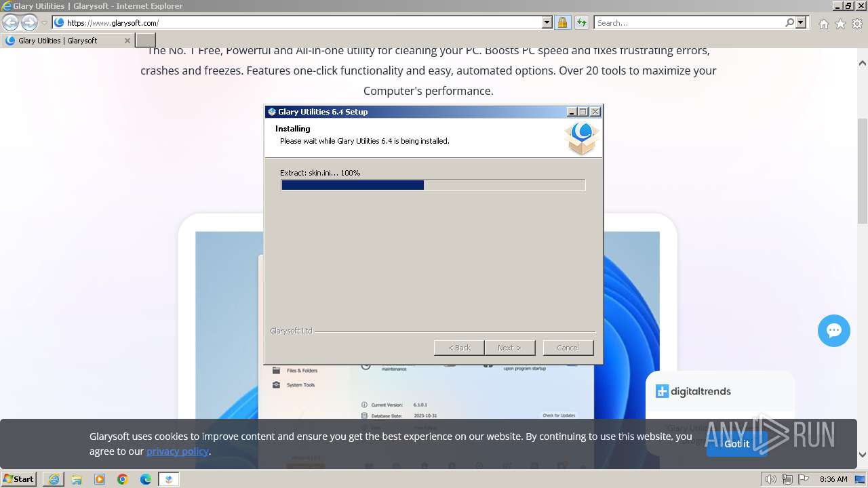The height and width of the screenshot is (488, 868).
Task: Click the Action Center flag icon
Action: point(802,479)
